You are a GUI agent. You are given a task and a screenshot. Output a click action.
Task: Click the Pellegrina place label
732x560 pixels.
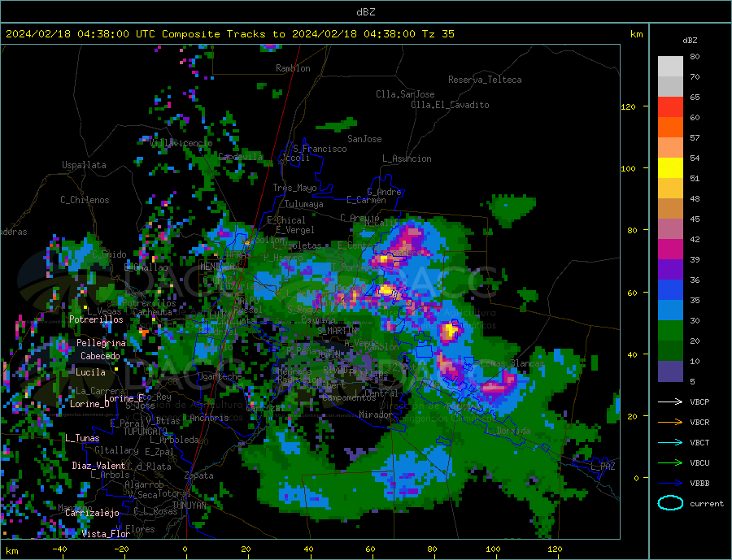[x=102, y=343]
